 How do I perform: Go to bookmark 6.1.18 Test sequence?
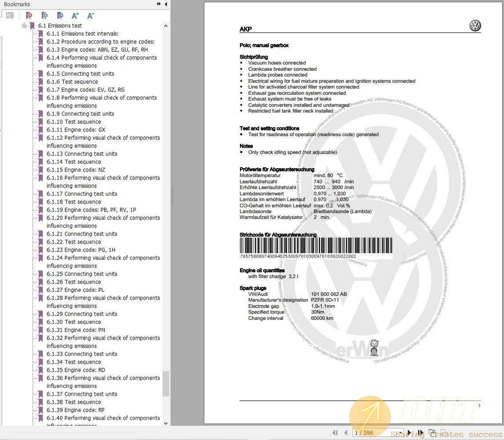click(74, 202)
